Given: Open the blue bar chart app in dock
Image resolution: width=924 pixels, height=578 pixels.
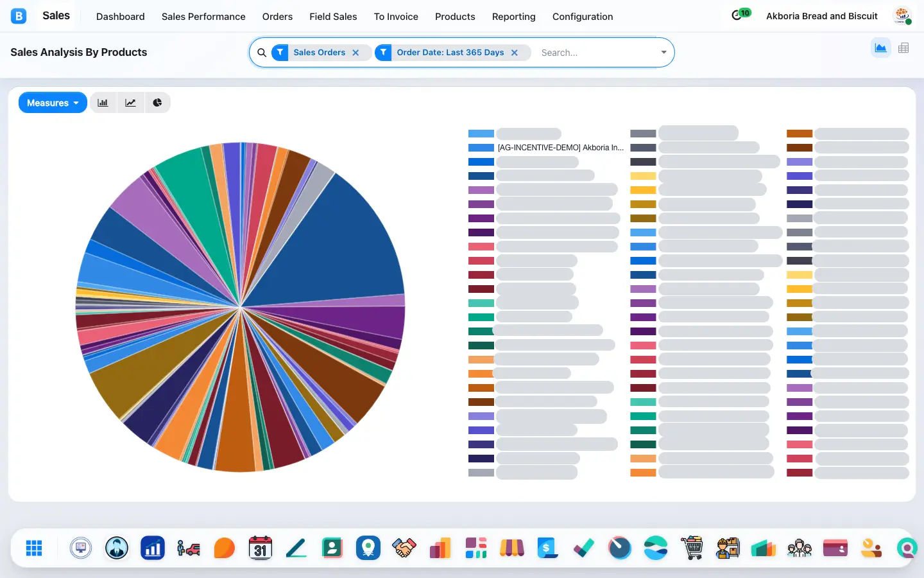Looking at the screenshot, I should click(x=153, y=548).
